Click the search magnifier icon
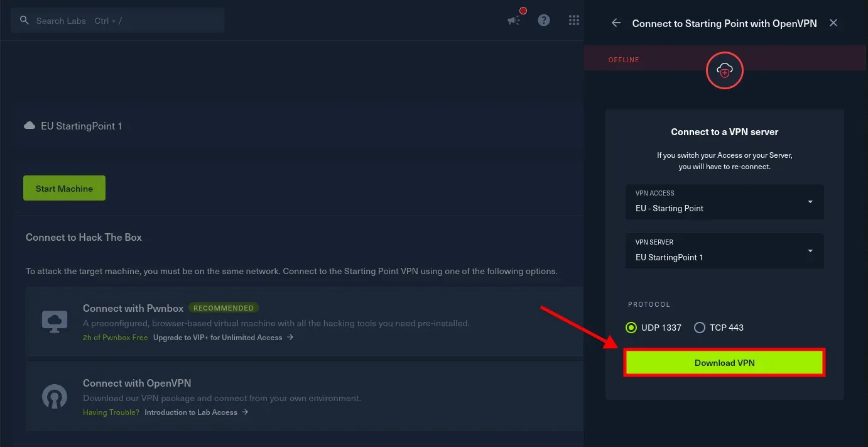This screenshot has height=447, width=868. (24, 21)
